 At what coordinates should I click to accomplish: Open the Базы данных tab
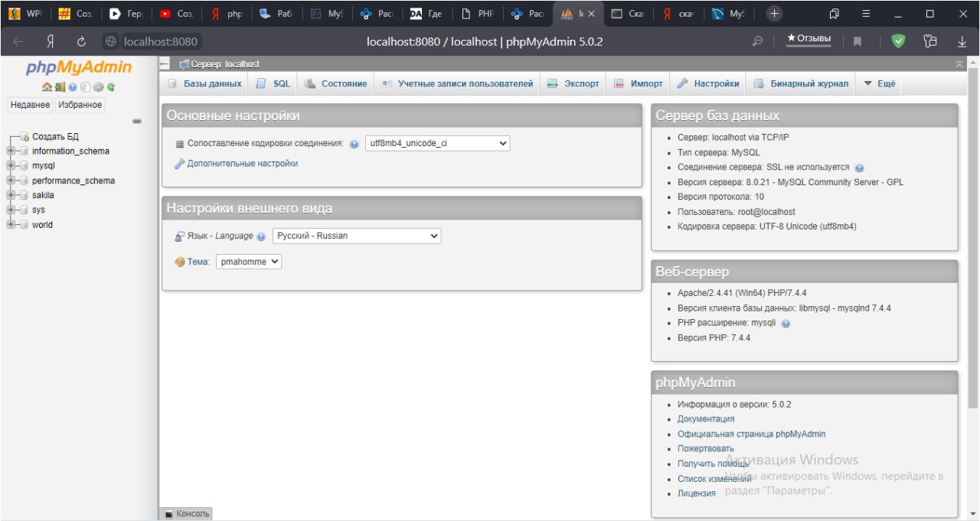pyautogui.click(x=205, y=83)
